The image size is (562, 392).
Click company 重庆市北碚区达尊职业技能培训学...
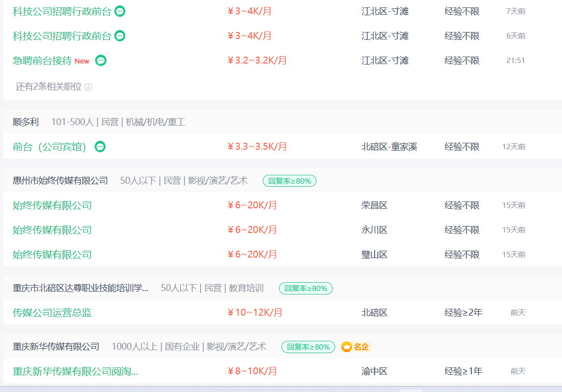pyautogui.click(x=80, y=288)
